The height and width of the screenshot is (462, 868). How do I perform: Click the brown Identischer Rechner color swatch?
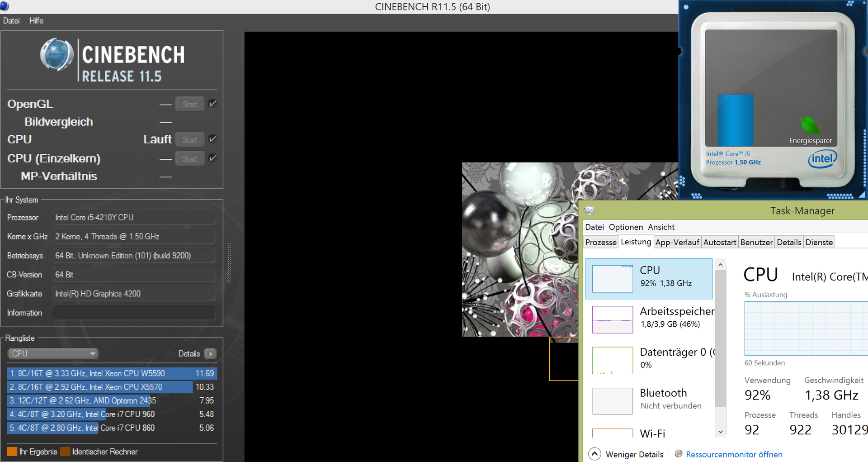65,452
